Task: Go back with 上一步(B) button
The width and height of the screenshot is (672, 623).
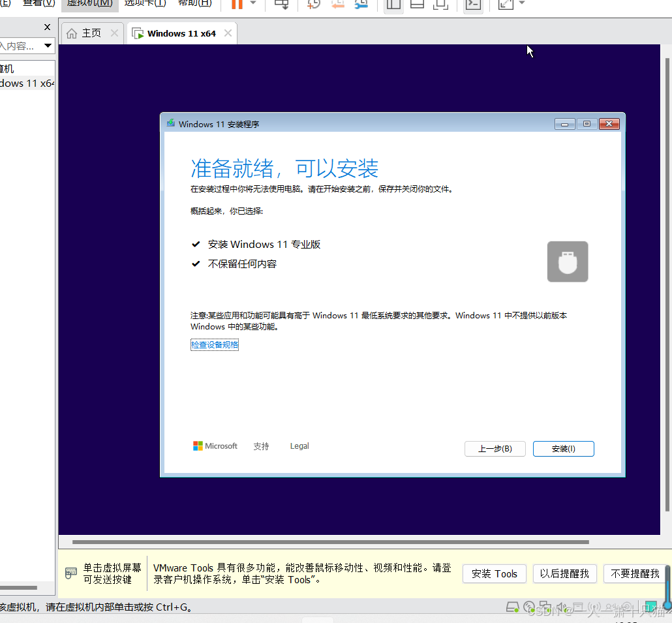Action: click(495, 449)
